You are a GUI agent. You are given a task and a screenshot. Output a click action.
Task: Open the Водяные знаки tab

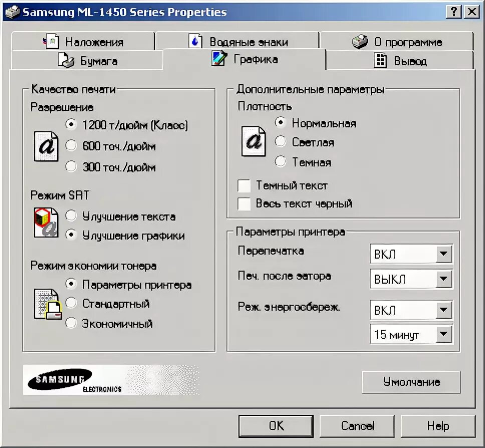click(x=237, y=41)
